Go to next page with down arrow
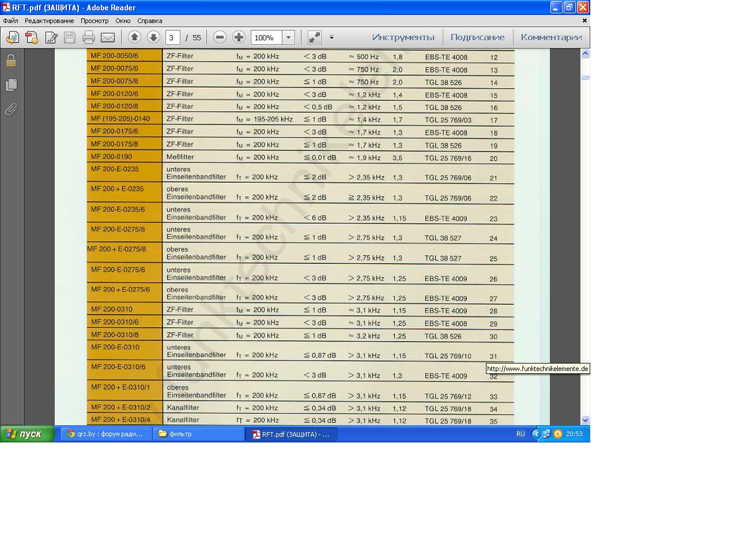 [x=153, y=37]
